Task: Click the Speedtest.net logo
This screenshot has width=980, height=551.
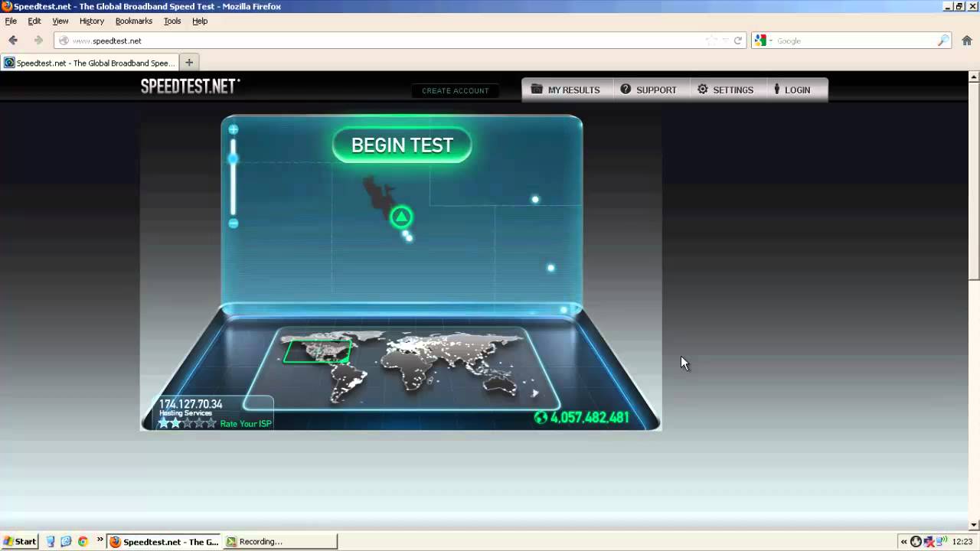Action: (190, 86)
